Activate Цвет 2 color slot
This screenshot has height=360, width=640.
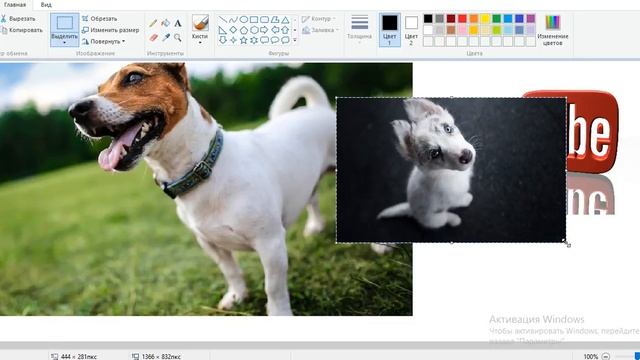[411, 30]
